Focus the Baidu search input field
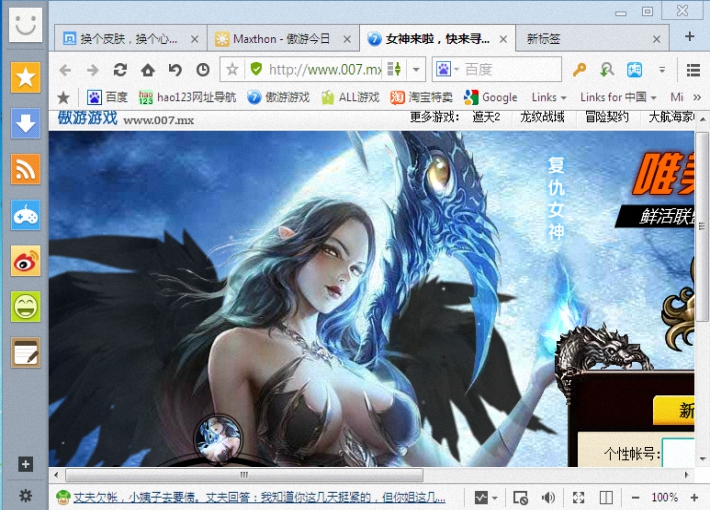 click(512, 69)
